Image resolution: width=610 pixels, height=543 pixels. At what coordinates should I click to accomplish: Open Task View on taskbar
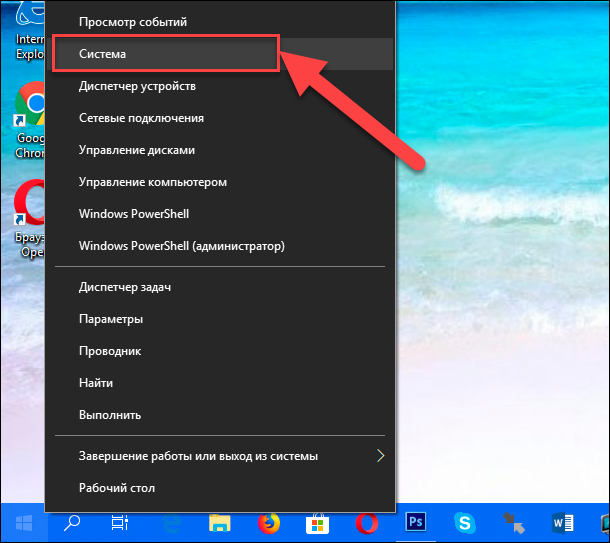point(120,523)
